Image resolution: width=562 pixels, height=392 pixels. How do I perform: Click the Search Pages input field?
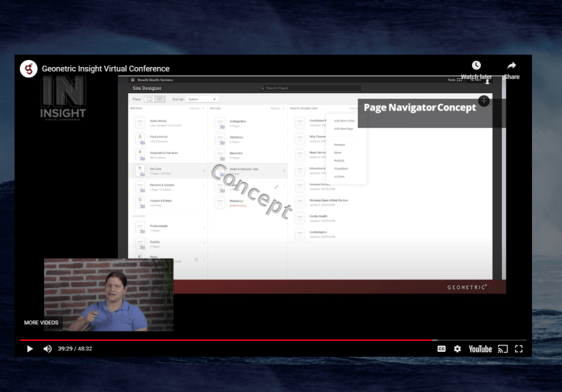coord(310,88)
